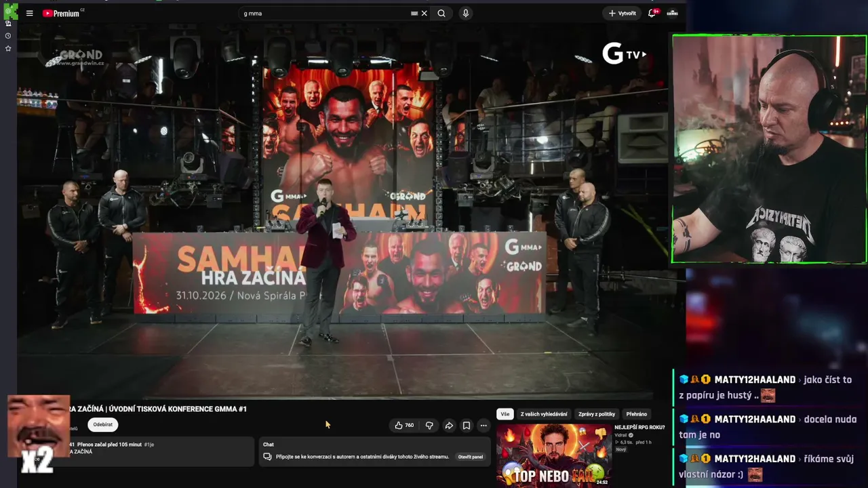The image size is (868, 488).
Task: Clear the search query with the X
Action: coord(425,13)
